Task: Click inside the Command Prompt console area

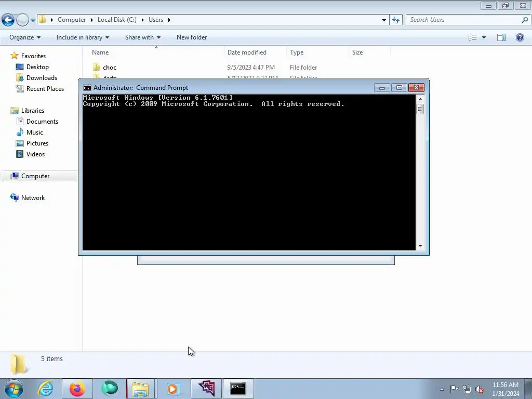Action: coord(249,172)
